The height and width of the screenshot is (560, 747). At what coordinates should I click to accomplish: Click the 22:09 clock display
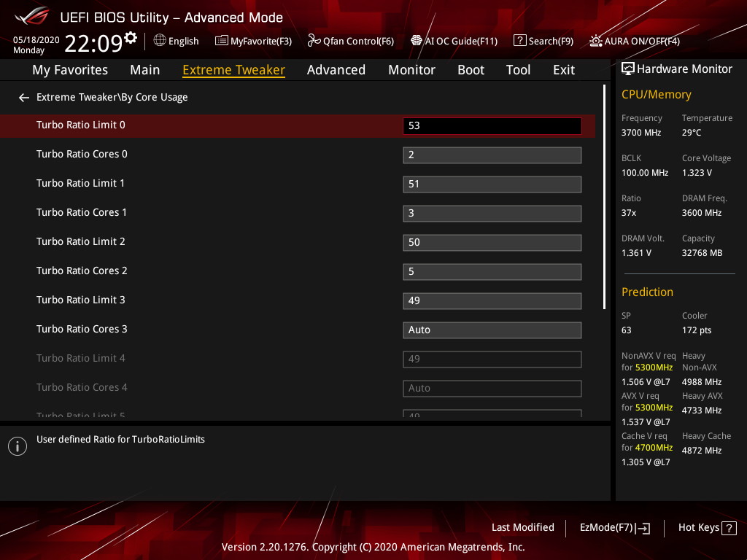point(93,43)
